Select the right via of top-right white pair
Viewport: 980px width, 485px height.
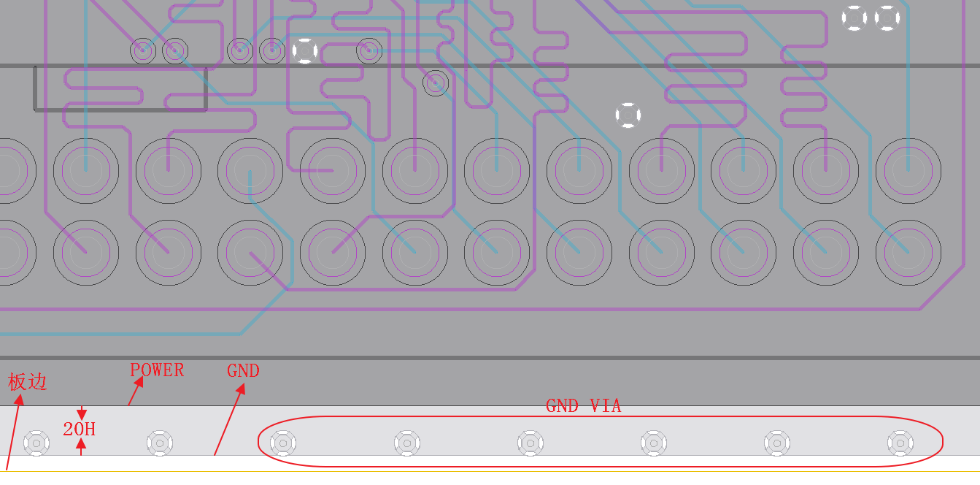coord(887,18)
